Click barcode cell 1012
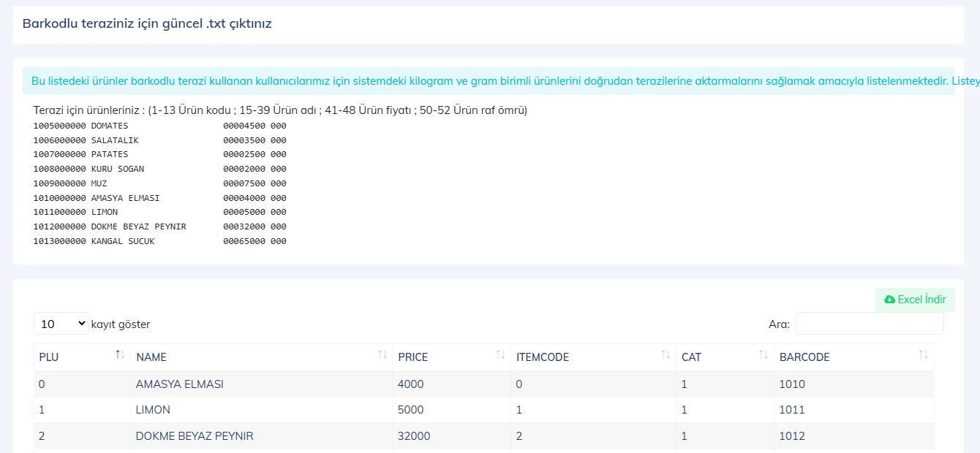The height and width of the screenshot is (453, 980). pyautogui.click(x=854, y=436)
